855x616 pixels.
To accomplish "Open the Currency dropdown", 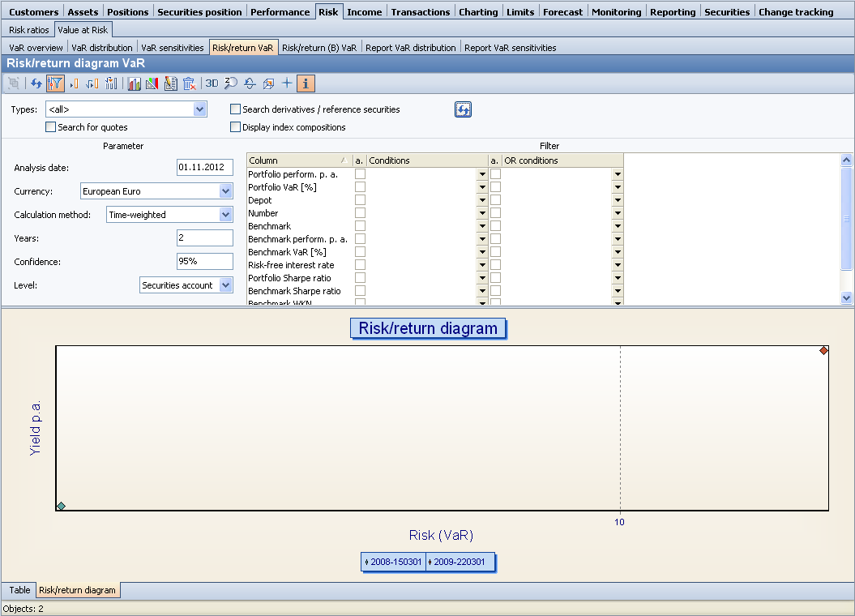I will (225, 191).
